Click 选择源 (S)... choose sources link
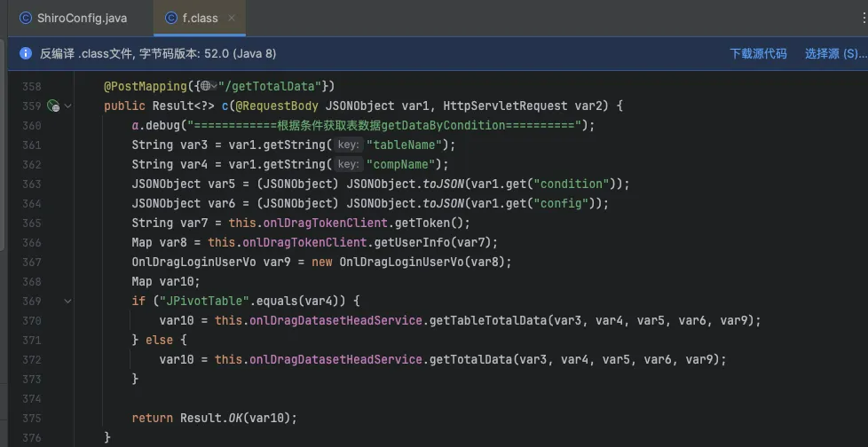This screenshot has height=447, width=868. click(835, 53)
